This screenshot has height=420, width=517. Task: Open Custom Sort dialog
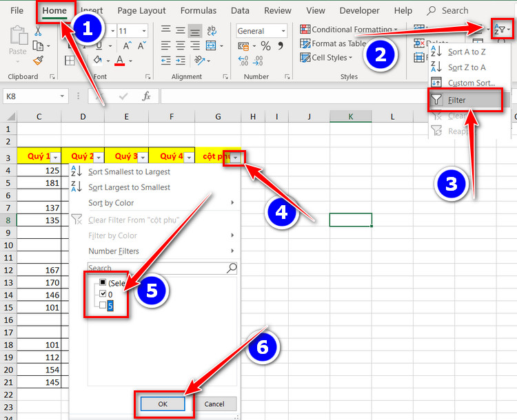point(472,83)
